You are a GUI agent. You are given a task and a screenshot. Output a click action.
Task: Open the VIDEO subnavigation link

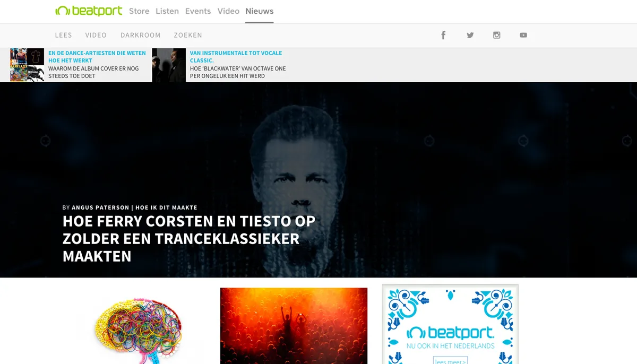coord(96,35)
